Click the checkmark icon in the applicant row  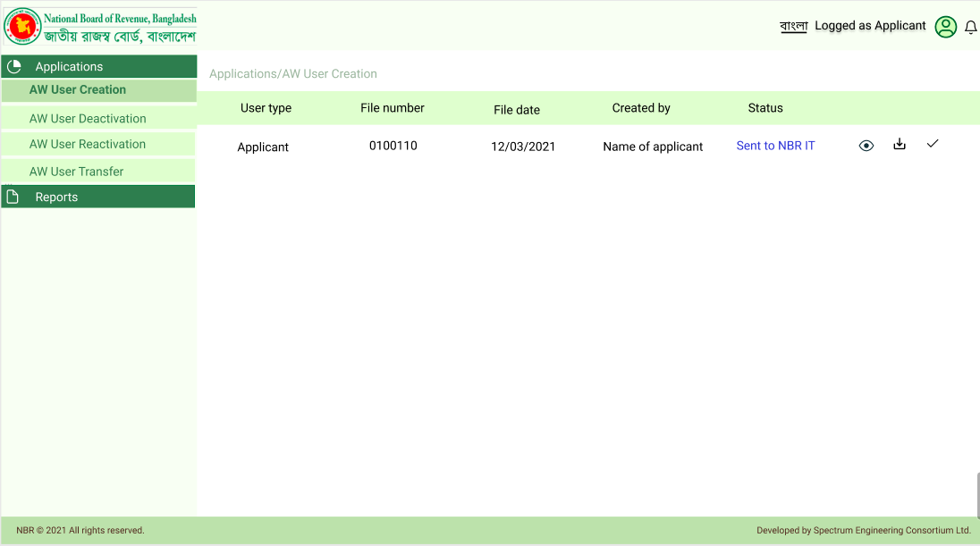click(933, 144)
